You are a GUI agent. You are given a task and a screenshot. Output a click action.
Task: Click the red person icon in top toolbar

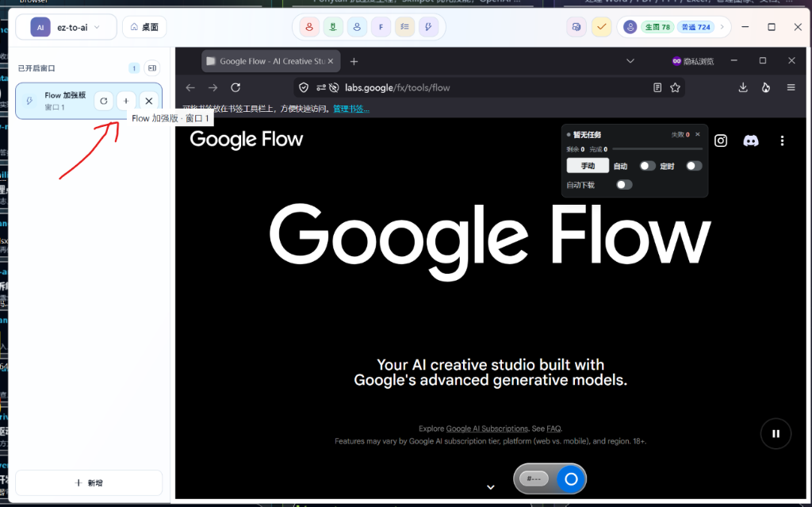(x=309, y=27)
